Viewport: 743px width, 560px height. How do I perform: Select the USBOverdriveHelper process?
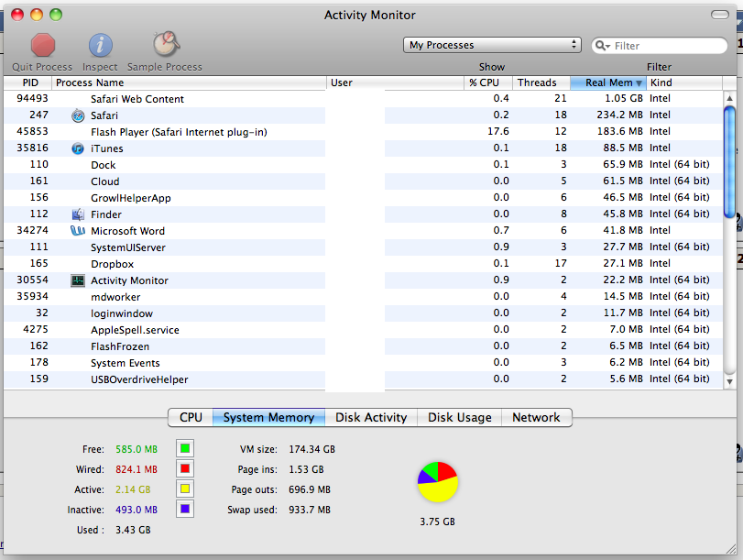pos(364,379)
